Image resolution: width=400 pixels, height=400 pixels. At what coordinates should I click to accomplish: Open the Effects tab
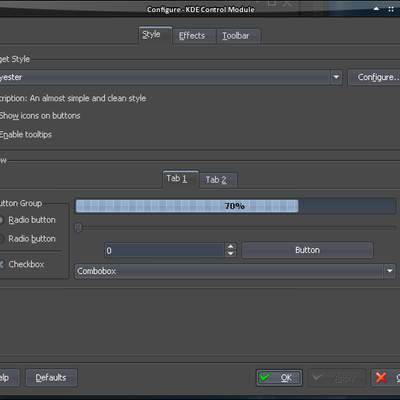coord(194,36)
